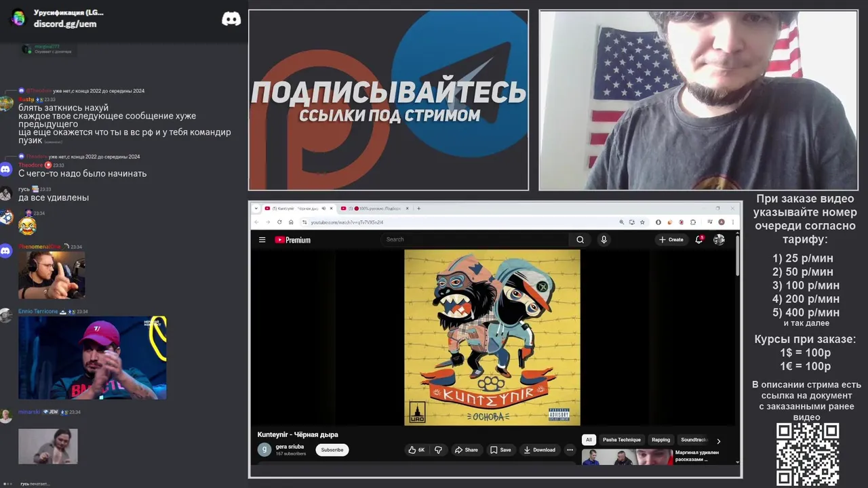868x488 pixels.
Task: Open the YouTube hamburger guide menu
Action: (x=262, y=239)
